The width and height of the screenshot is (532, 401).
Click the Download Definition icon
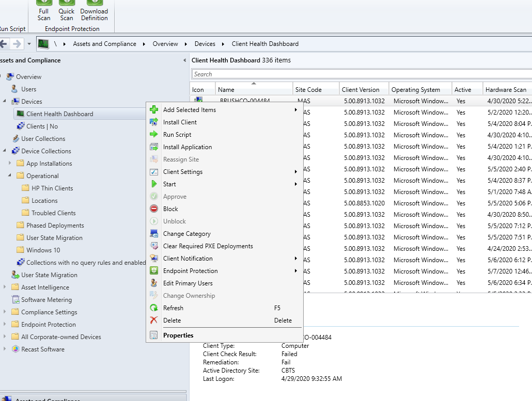point(94,3)
